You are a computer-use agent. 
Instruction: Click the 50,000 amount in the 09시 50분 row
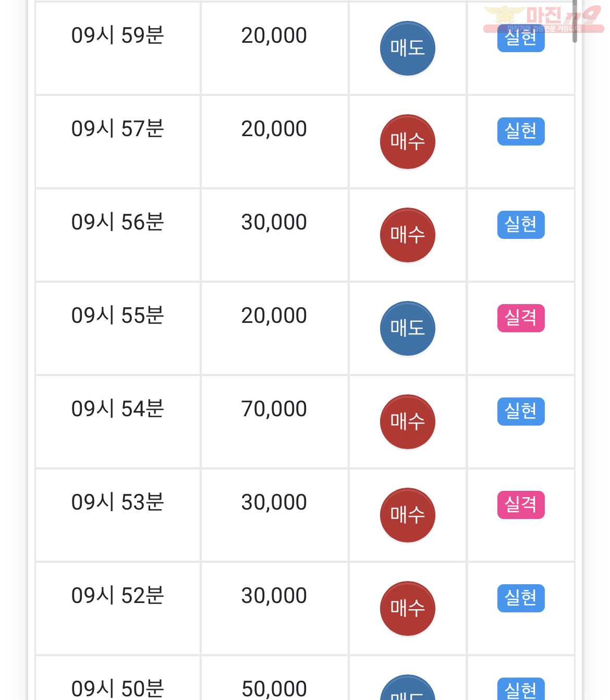(274, 689)
